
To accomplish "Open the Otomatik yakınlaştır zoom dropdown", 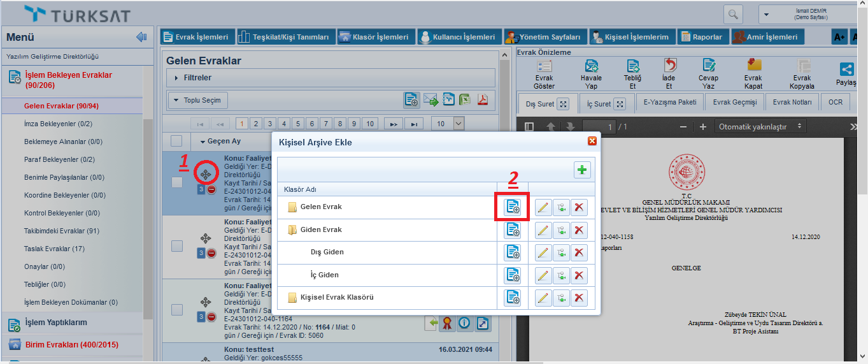I will click(760, 127).
